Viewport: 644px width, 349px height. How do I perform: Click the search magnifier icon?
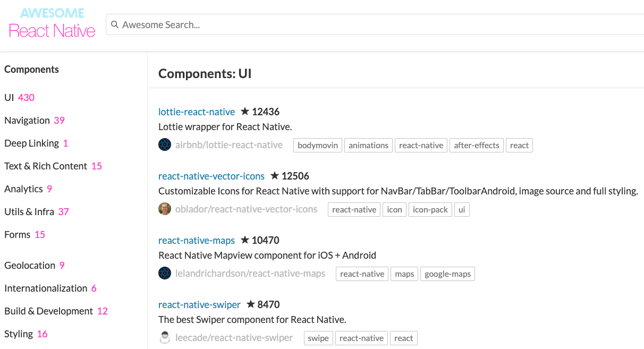click(114, 24)
